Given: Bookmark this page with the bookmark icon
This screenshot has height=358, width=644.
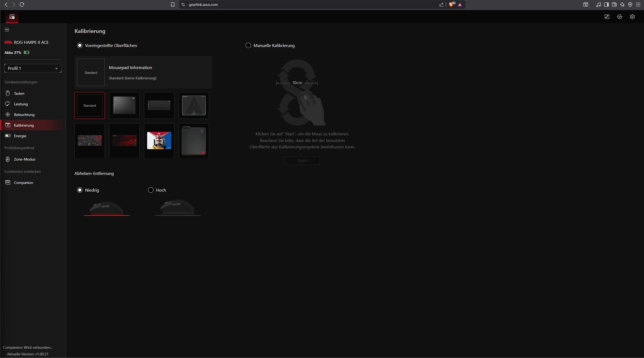Looking at the screenshot, I should (x=173, y=5).
